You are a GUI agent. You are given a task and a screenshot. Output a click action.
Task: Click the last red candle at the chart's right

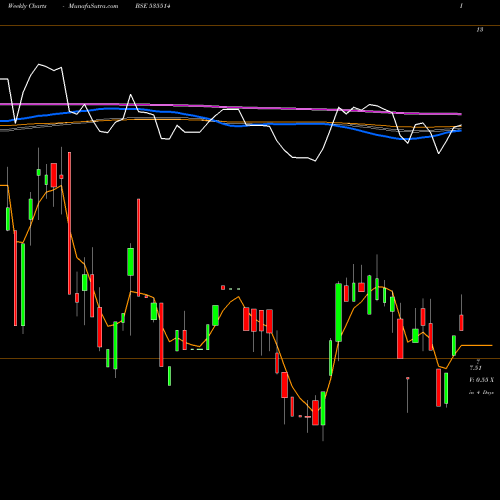(461, 322)
